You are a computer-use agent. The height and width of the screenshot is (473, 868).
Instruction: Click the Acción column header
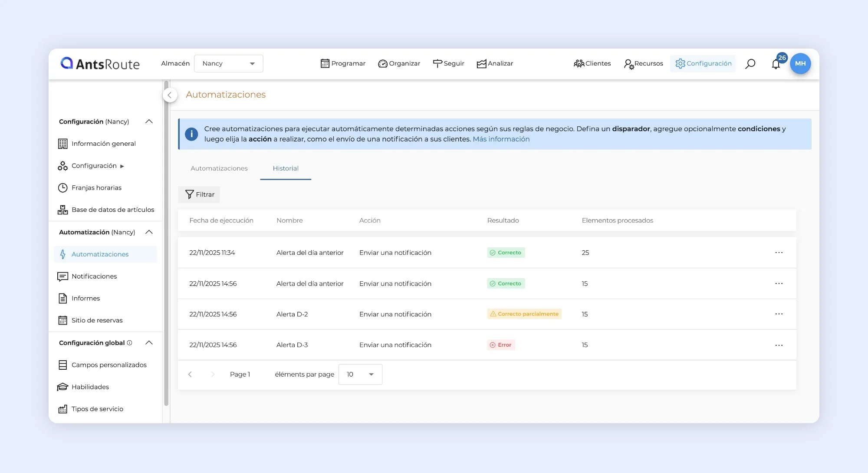[370, 220]
